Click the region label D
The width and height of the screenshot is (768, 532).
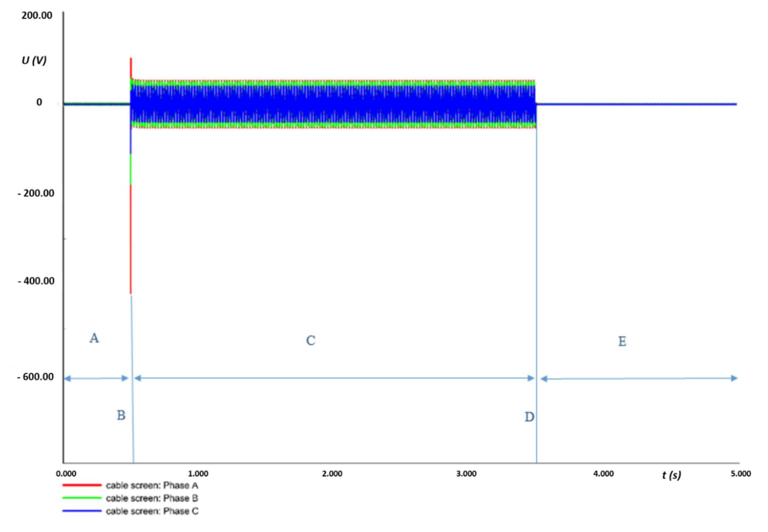tap(529, 417)
